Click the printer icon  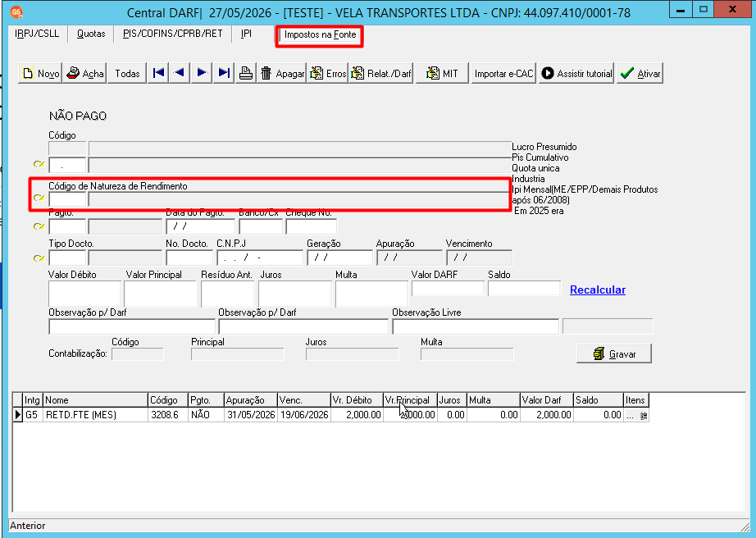(x=246, y=73)
